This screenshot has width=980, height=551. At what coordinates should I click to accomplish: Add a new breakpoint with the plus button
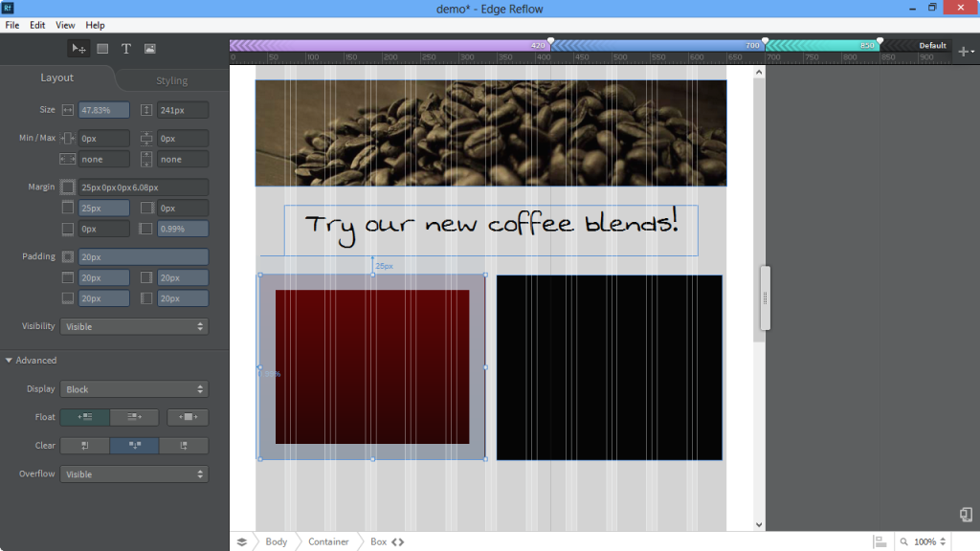pos(966,52)
